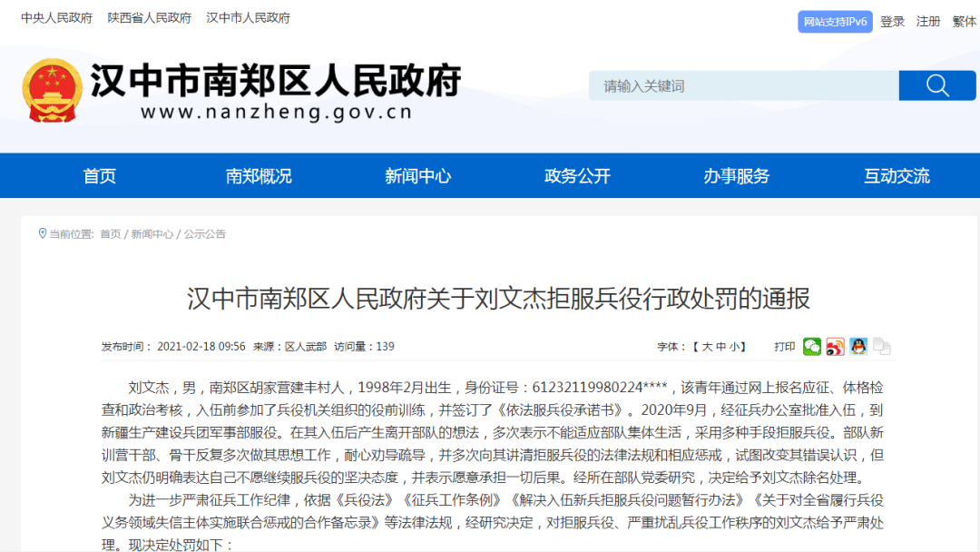Open the 陕西省人民政府 website link
This screenshot has height=552, width=980.
click(x=149, y=16)
